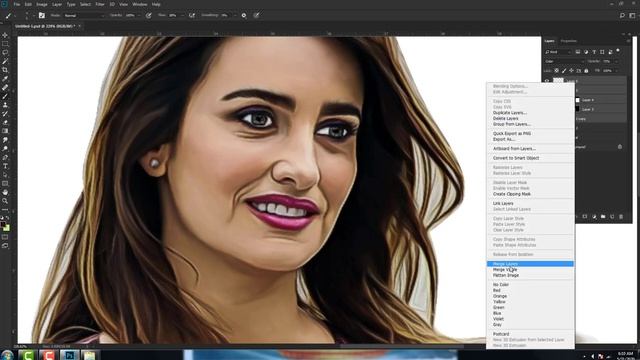Select the Hand tool
Image resolution: width=640 pixels, height=360 pixels.
click(x=5, y=192)
